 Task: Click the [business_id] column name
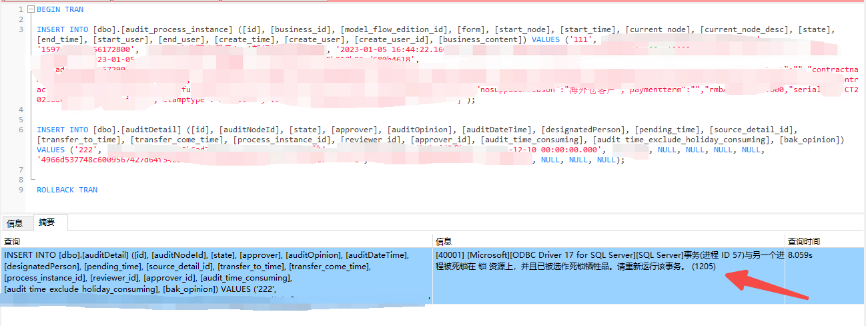302,29
